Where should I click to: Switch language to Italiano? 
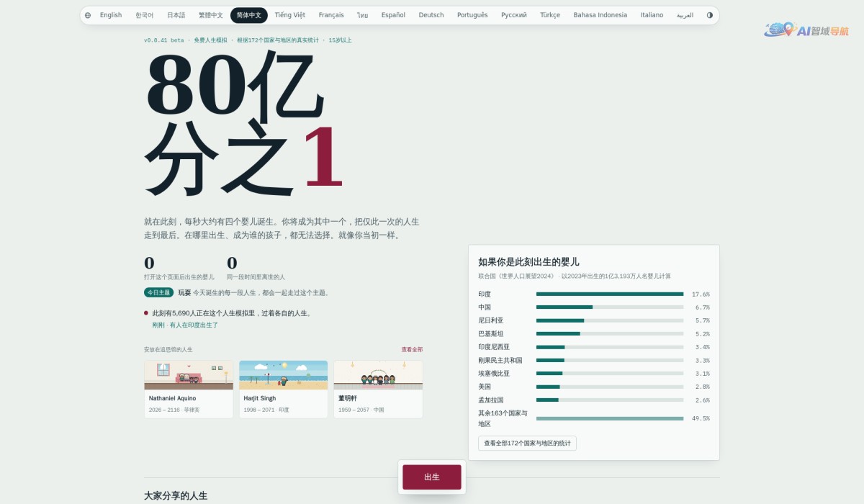point(652,15)
